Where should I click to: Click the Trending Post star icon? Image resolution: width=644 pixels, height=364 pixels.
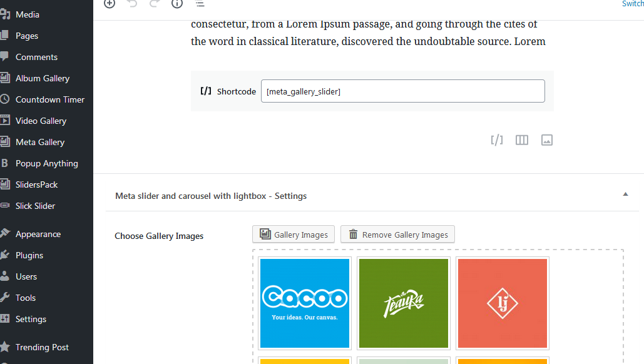[x=4, y=346]
